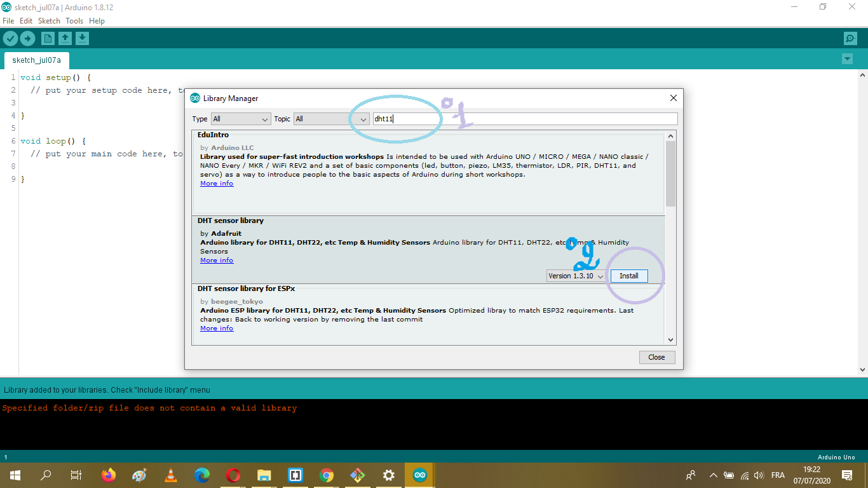
Task: Click the Open sketch up-arrow icon
Action: [x=65, y=38]
